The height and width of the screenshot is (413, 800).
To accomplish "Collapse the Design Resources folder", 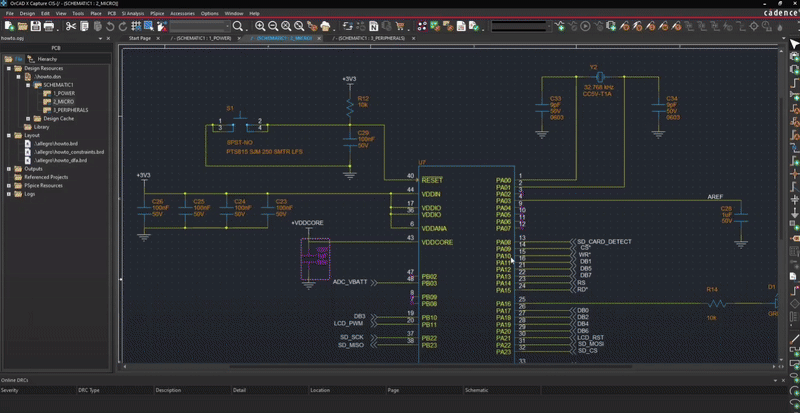I will tap(9, 68).
